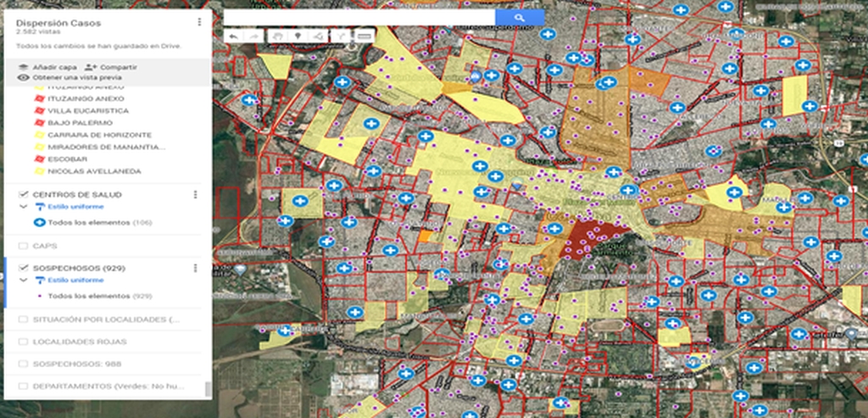Click the layer panel scrollbar thumb
This screenshot has width=868, height=418.
[209, 389]
